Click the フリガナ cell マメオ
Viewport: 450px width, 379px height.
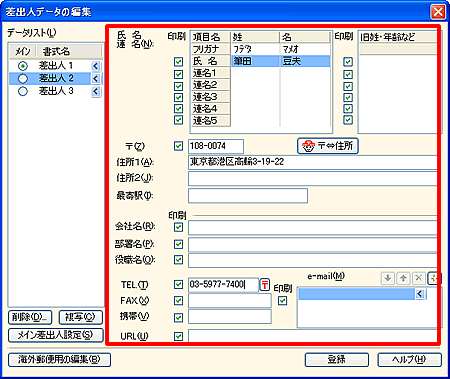pyautogui.click(x=305, y=49)
